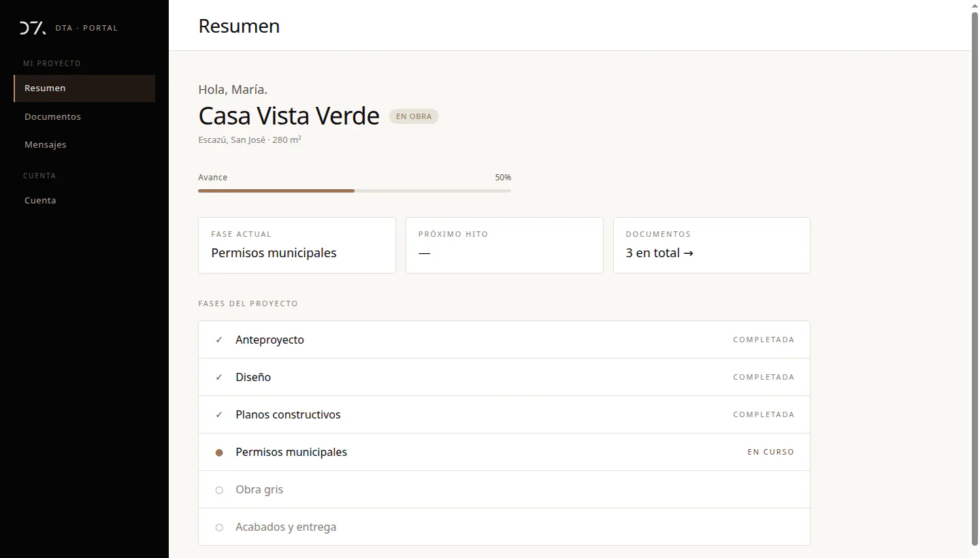
Task: Click the page vertical scrollbar
Action: pos(975,279)
